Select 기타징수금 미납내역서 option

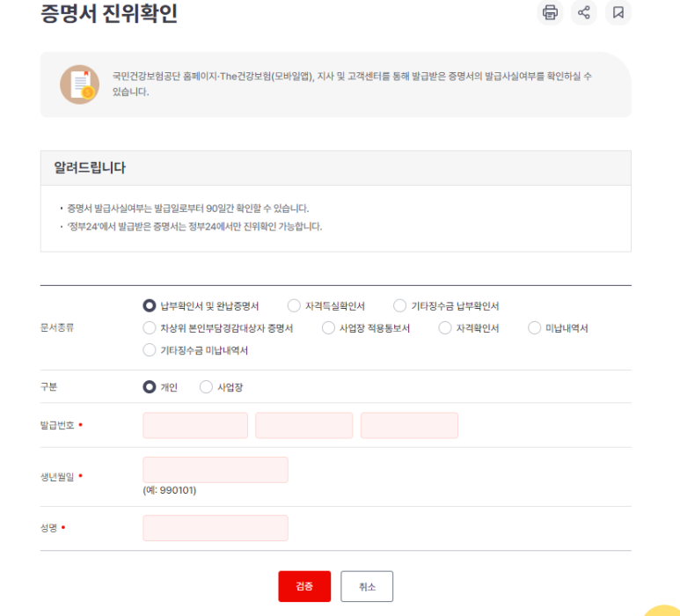tap(150, 350)
